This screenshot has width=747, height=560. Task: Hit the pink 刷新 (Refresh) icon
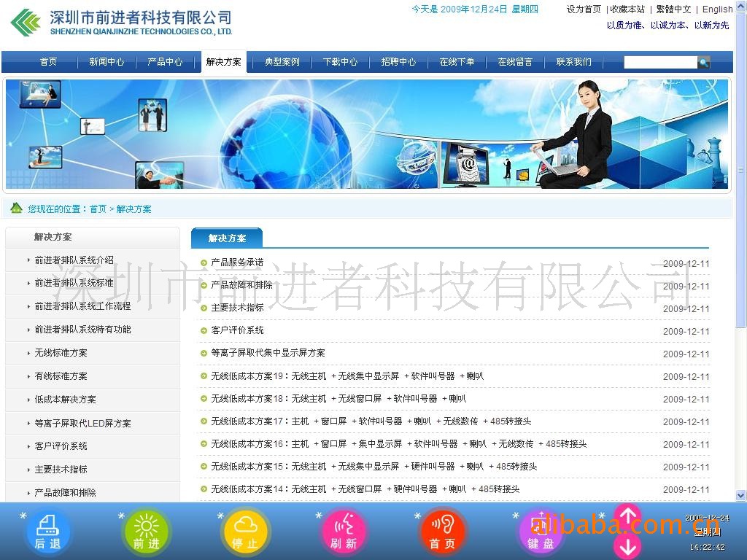[344, 532]
